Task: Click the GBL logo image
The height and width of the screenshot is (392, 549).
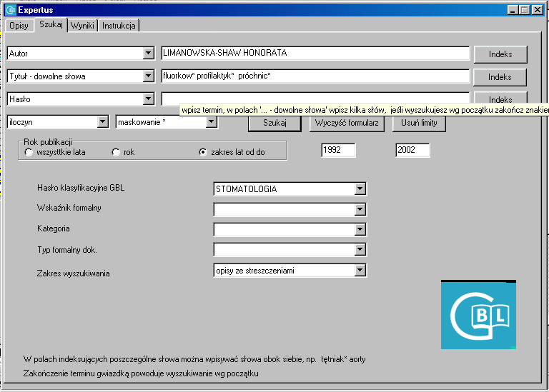Action: (478, 315)
